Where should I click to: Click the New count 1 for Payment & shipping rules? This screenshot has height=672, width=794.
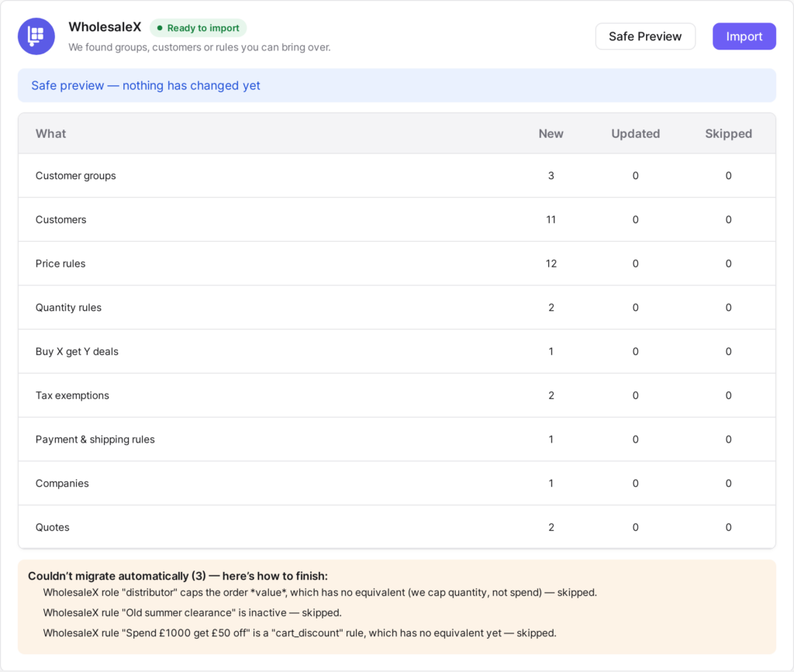(x=551, y=439)
